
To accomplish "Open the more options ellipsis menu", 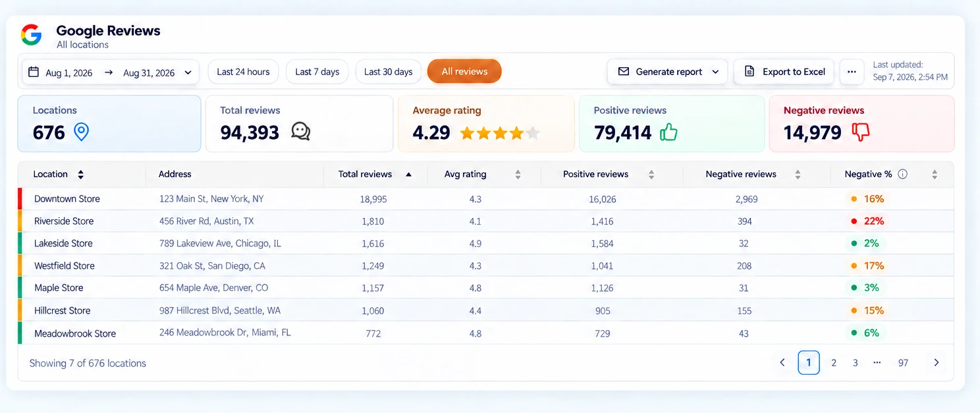I will [x=852, y=72].
